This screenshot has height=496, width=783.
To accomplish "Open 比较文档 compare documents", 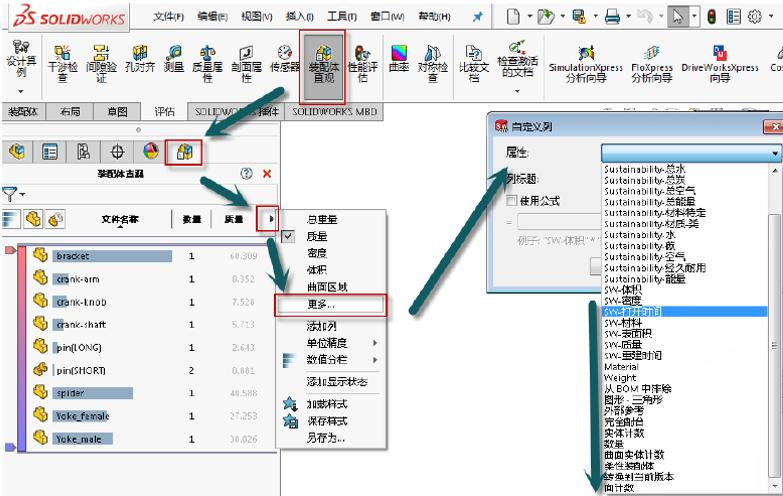I will click(x=474, y=64).
